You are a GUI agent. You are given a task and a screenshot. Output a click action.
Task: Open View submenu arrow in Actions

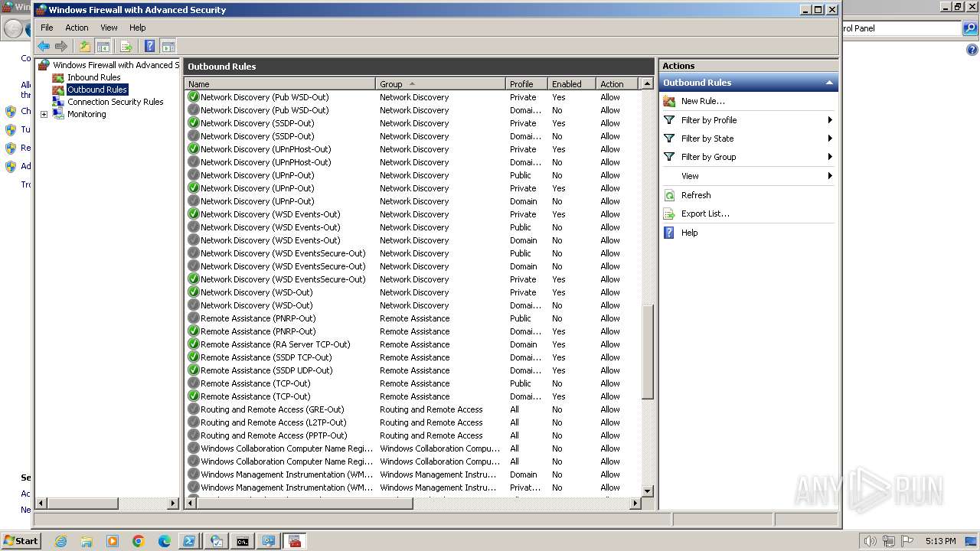(x=830, y=176)
